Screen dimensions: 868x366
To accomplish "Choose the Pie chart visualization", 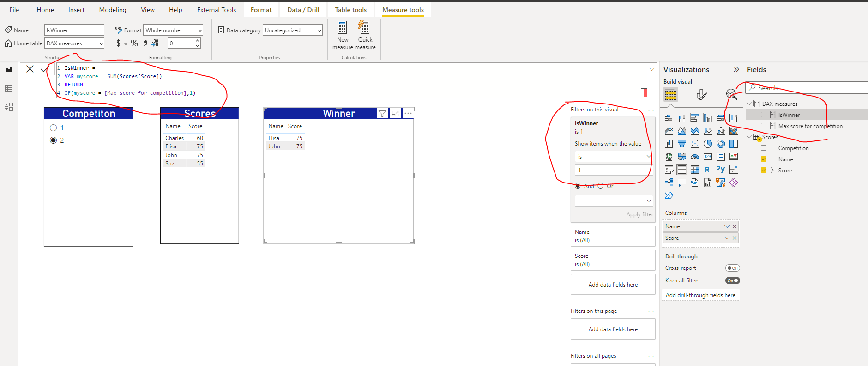I will [x=708, y=144].
